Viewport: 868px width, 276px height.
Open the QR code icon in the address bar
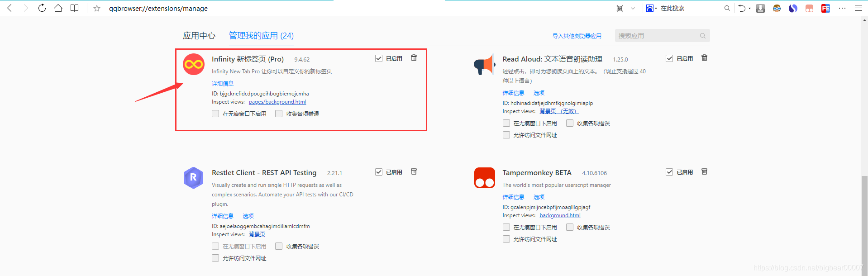tap(620, 8)
